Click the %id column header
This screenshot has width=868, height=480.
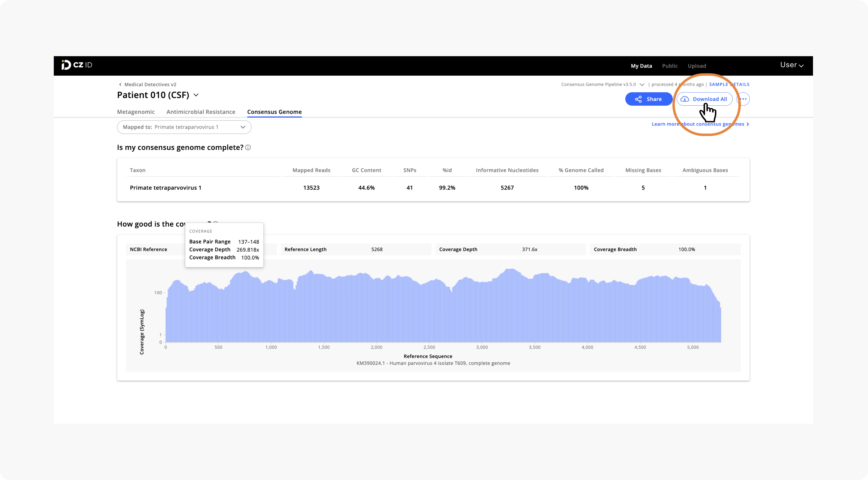point(447,170)
